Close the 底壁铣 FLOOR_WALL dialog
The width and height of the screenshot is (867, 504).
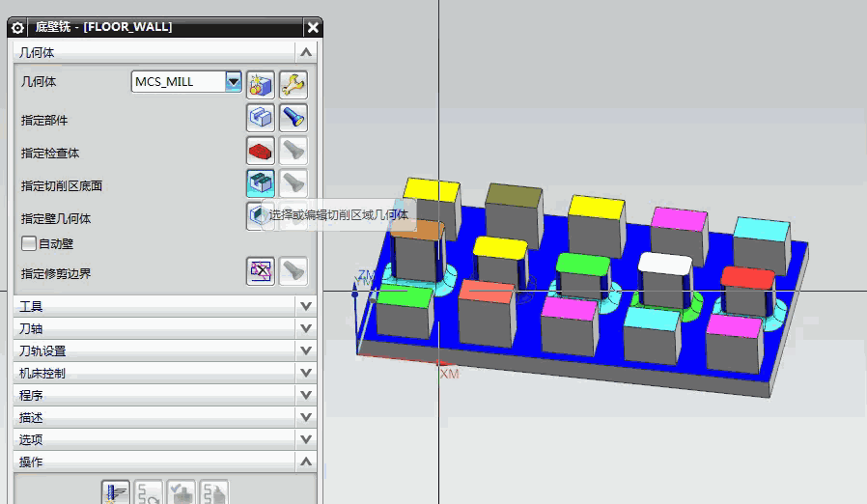click(313, 27)
